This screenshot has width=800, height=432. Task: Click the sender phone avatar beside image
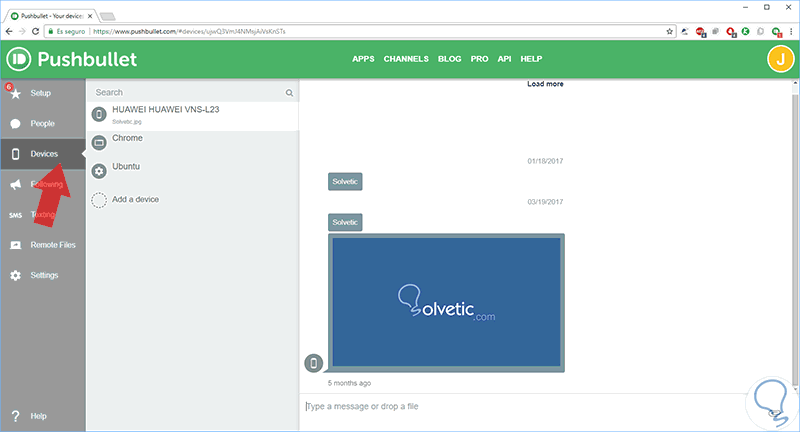[x=314, y=363]
